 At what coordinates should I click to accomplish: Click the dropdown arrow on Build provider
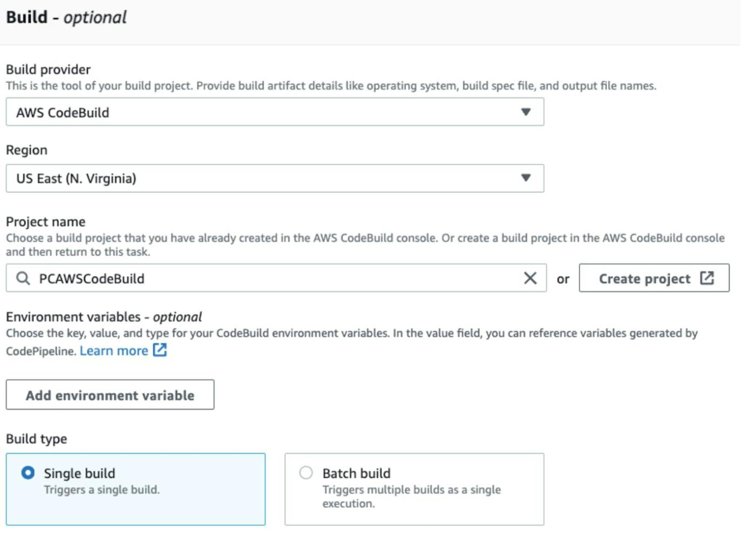[526, 112]
